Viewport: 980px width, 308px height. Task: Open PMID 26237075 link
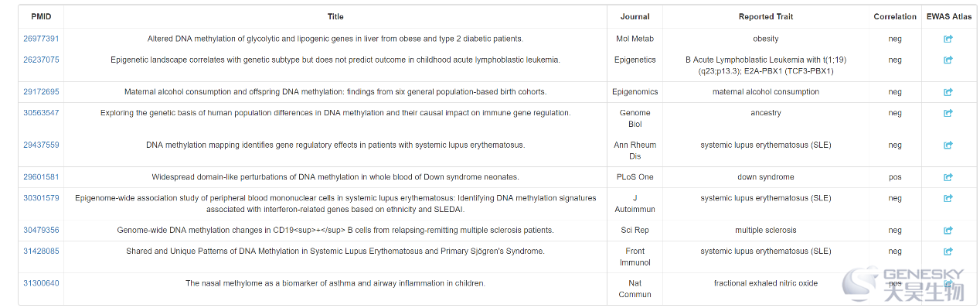coord(41,60)
